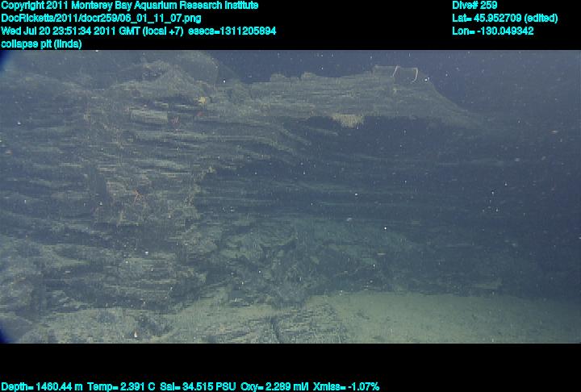
Task: Click the 'collapse pit (linda)' caption
Action: pos(41,44)
